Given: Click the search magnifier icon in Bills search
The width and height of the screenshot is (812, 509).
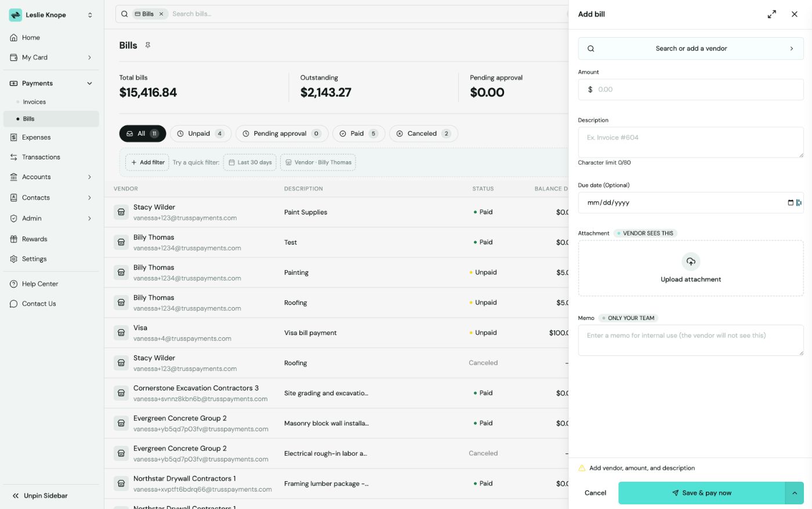Looking at the screenshot, I should tap(124, 14).
